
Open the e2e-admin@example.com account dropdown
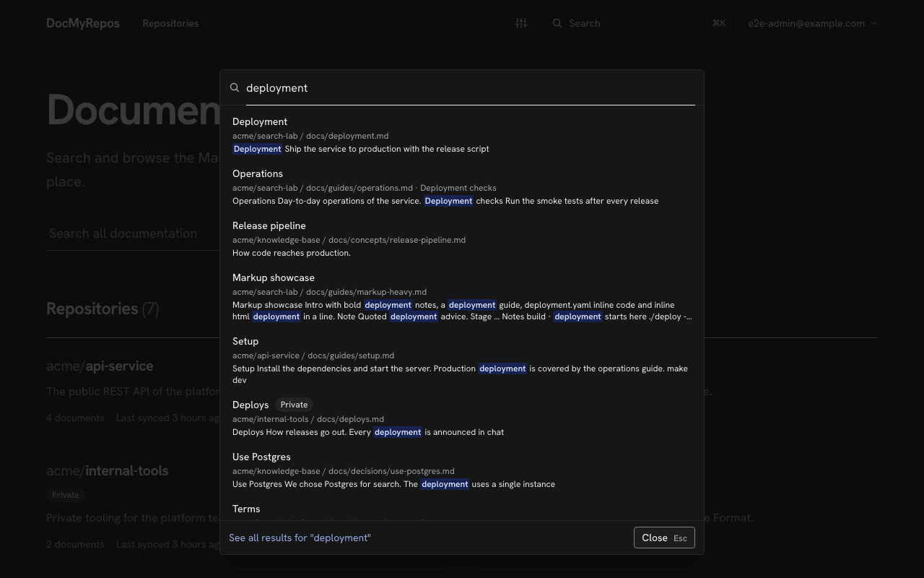(812, 23)
